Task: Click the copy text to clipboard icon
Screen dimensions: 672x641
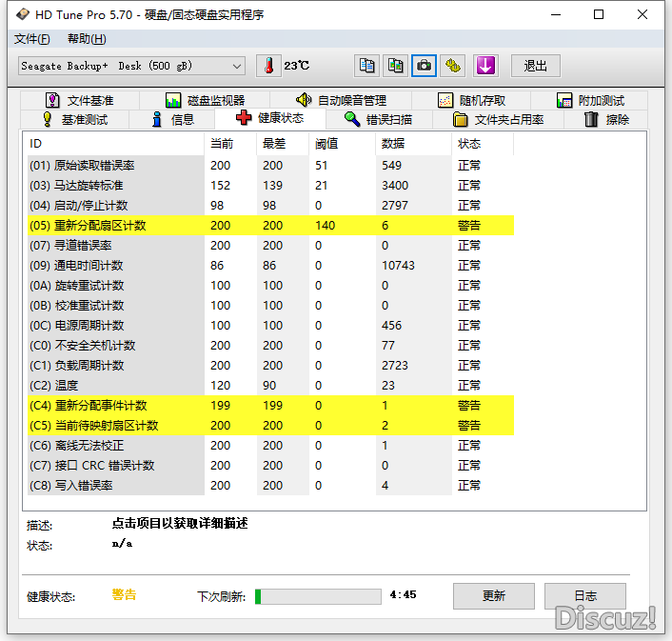Action: click(366, 66)
